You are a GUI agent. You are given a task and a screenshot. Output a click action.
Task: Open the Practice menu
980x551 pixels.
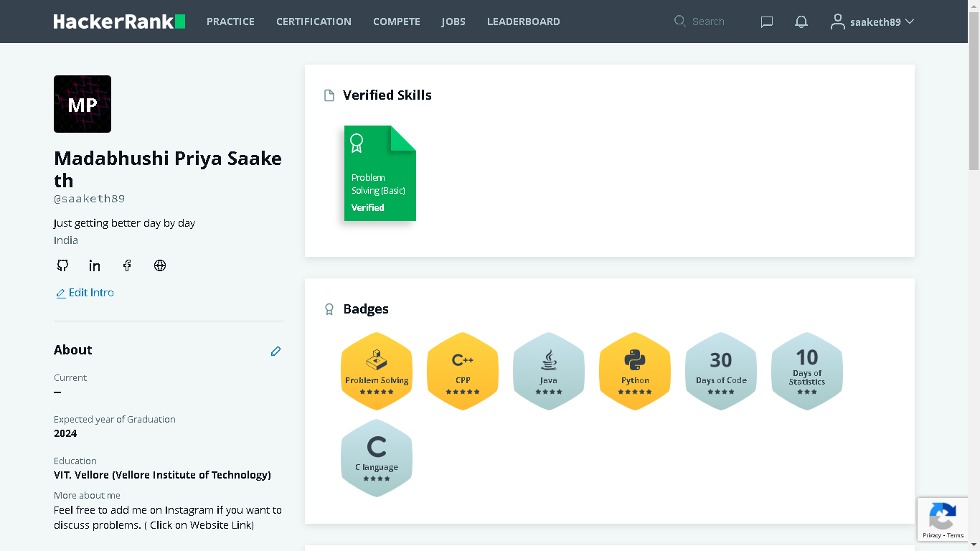[x=230, y=22]
